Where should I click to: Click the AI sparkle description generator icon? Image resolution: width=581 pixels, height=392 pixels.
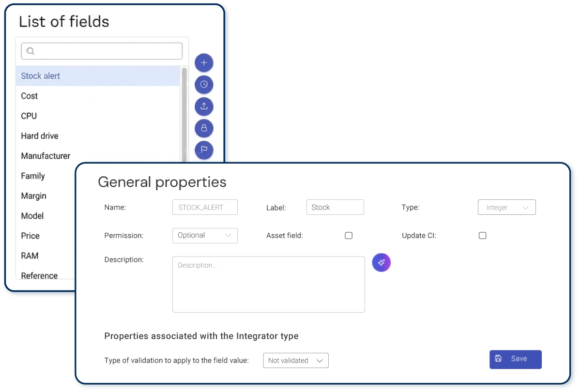click(381, 262)
